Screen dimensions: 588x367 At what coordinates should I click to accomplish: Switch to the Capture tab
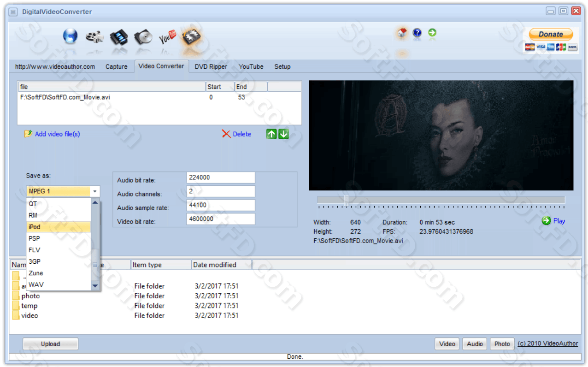tap(116, 66)
